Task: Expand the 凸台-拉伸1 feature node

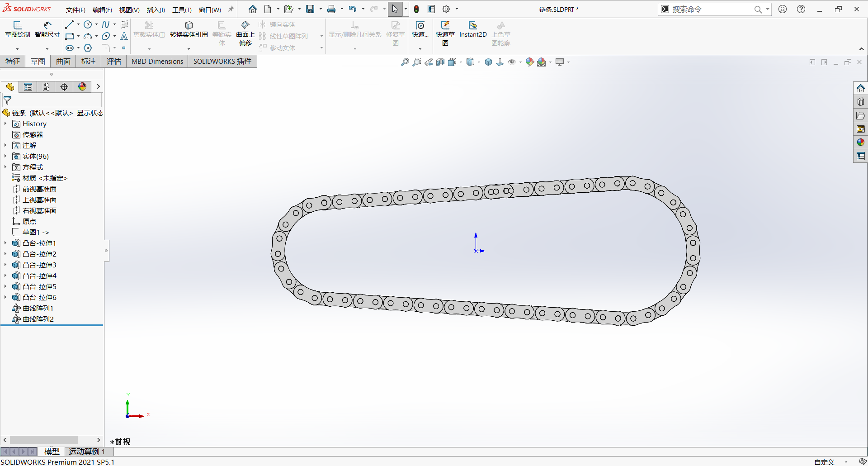Action: [x=5, y=243]
